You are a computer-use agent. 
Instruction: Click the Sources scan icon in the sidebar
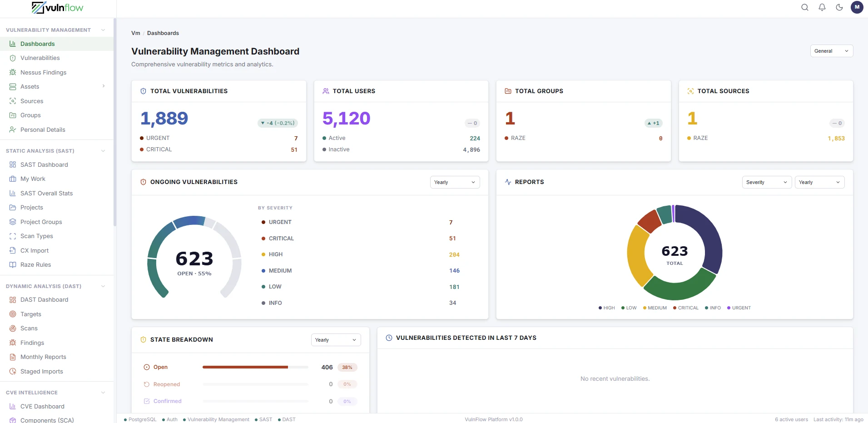point(13,101)
